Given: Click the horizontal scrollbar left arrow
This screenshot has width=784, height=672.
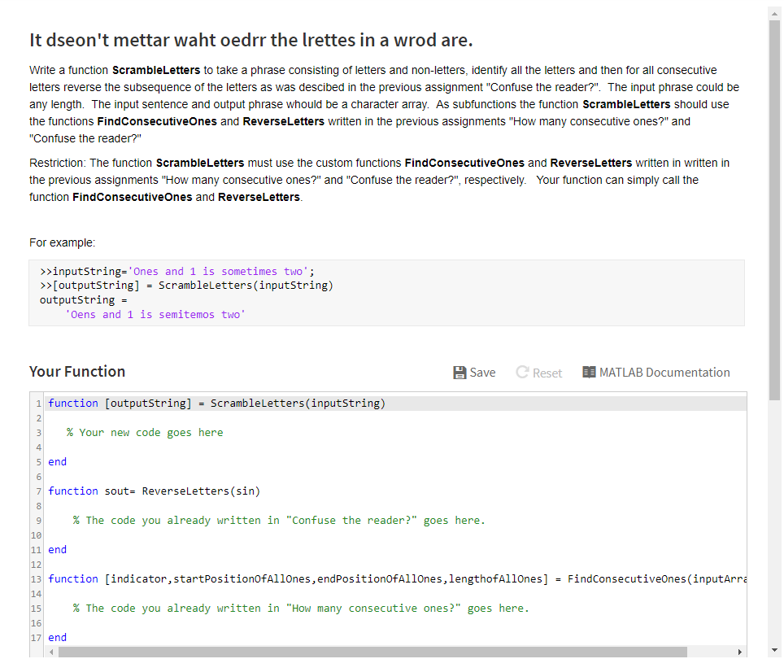Looking at the screenshot, I should (51, 652).
